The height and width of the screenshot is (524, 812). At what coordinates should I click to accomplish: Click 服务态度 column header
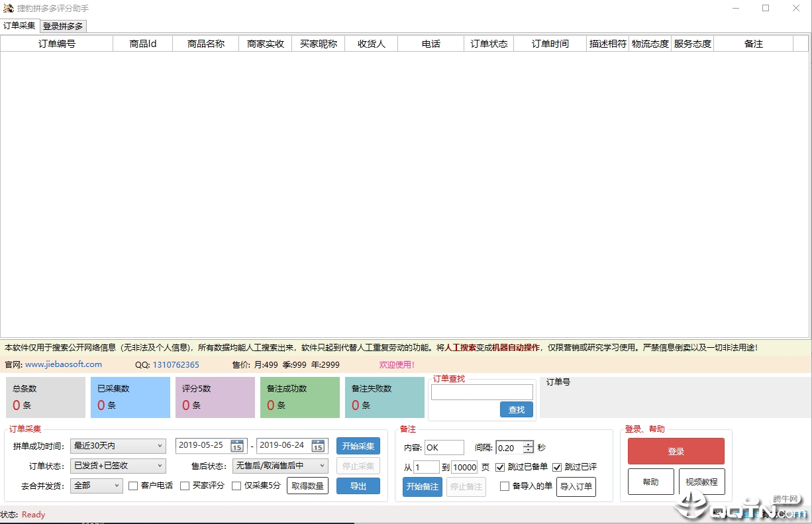pyautogui.click(x=693, y=44)
